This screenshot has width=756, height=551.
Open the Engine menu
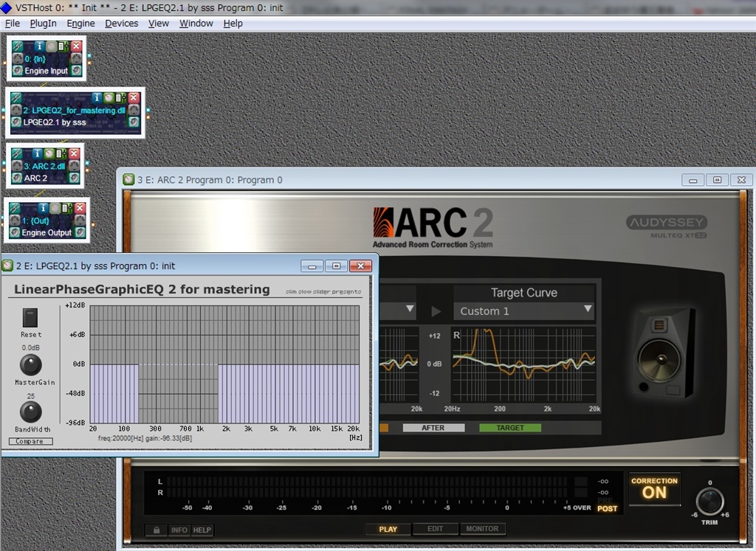coord(80,23)
